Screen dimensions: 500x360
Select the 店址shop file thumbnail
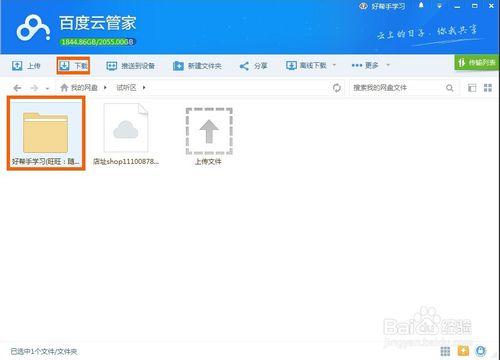click(126, 134)
